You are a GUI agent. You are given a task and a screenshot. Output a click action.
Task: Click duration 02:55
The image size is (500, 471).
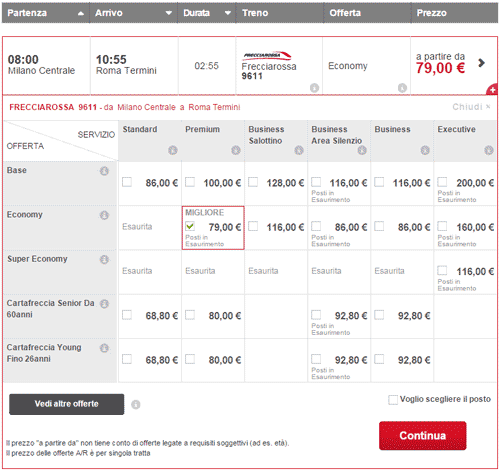coord(206,66)
